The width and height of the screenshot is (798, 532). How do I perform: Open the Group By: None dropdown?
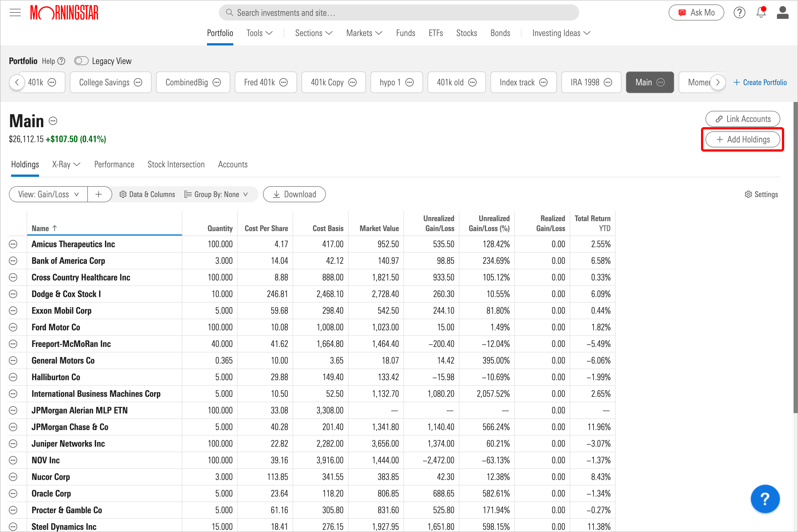216,195
